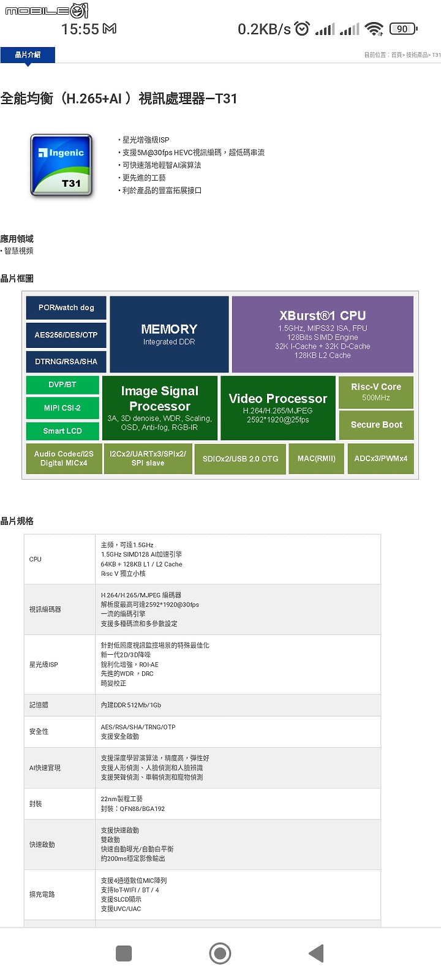Tap the MAC(RMII) block
This screenshot has width=441, height=980.
317,458
